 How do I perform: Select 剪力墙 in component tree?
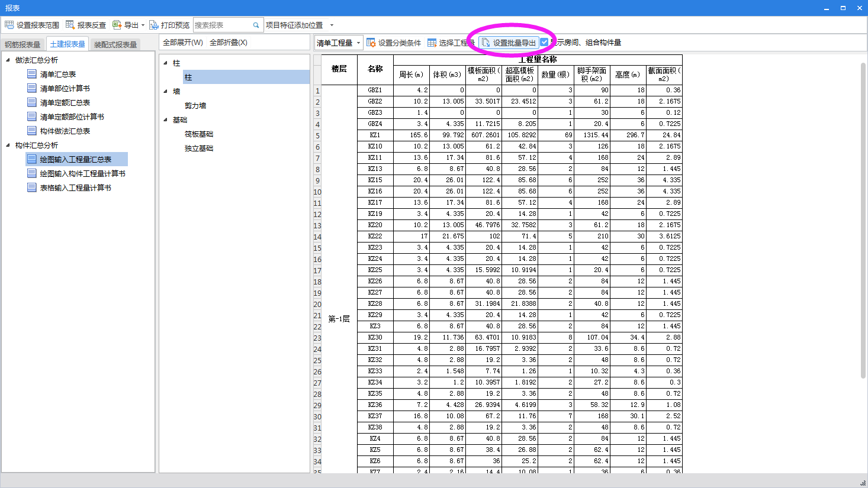195,105
